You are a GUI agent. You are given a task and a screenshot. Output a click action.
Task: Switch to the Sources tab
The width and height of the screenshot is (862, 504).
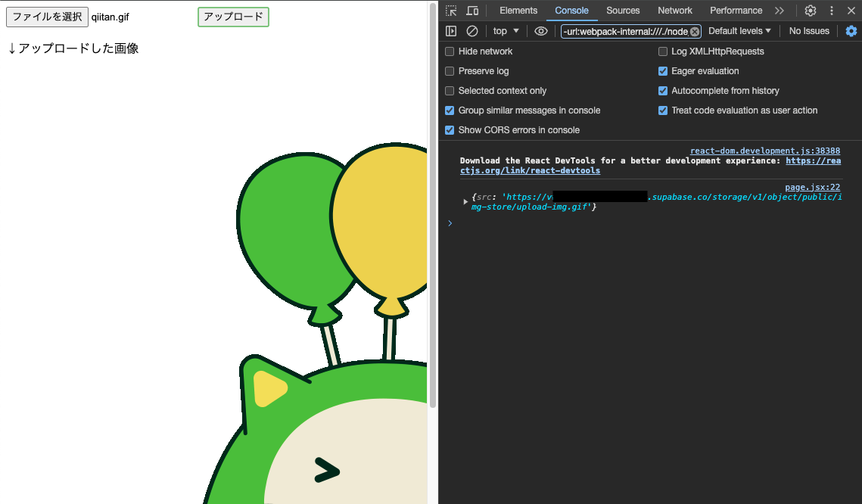coord(623,11)
